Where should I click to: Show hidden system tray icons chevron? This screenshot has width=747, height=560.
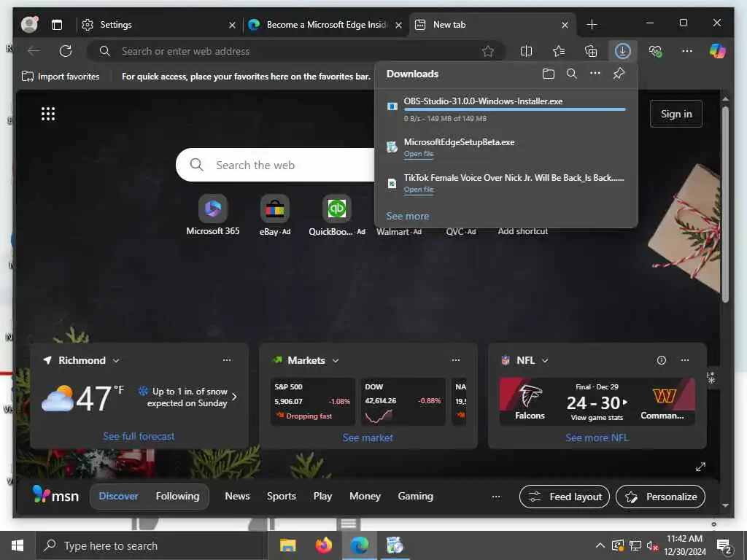(x=600, y=545)
